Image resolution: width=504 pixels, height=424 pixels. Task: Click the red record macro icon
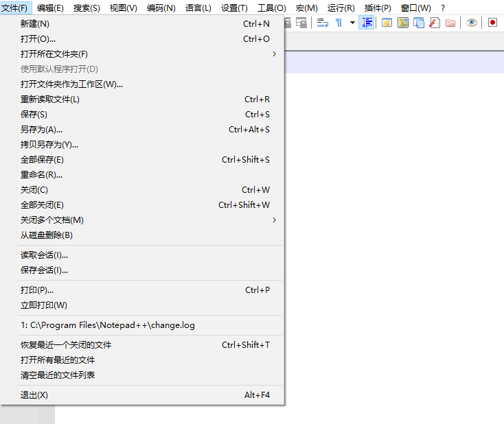[x=492, y=23]
